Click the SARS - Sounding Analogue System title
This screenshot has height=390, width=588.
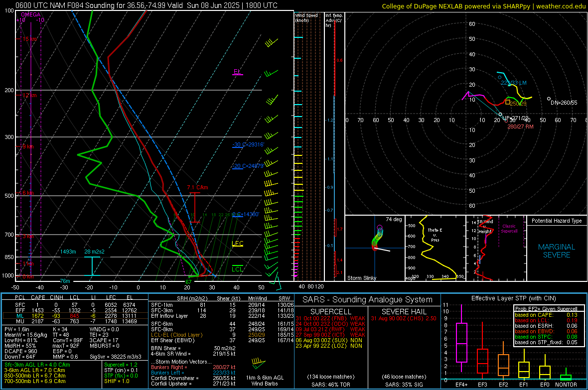(x=368, y=300)
